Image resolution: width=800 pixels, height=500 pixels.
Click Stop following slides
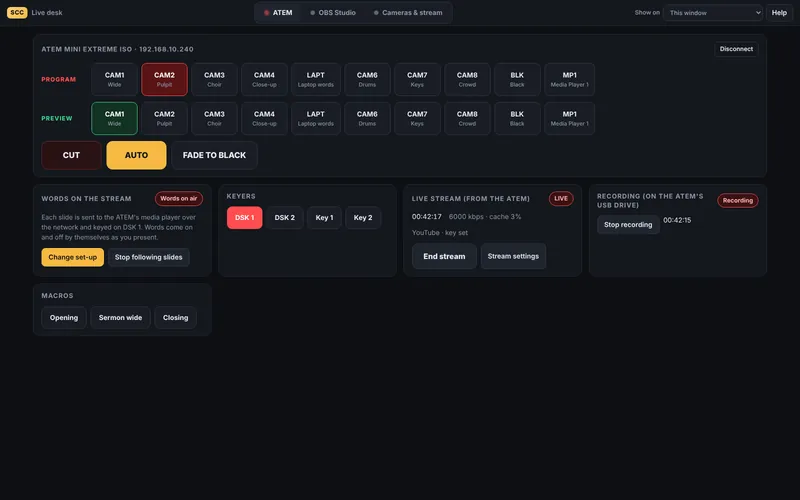click(148, 257)
